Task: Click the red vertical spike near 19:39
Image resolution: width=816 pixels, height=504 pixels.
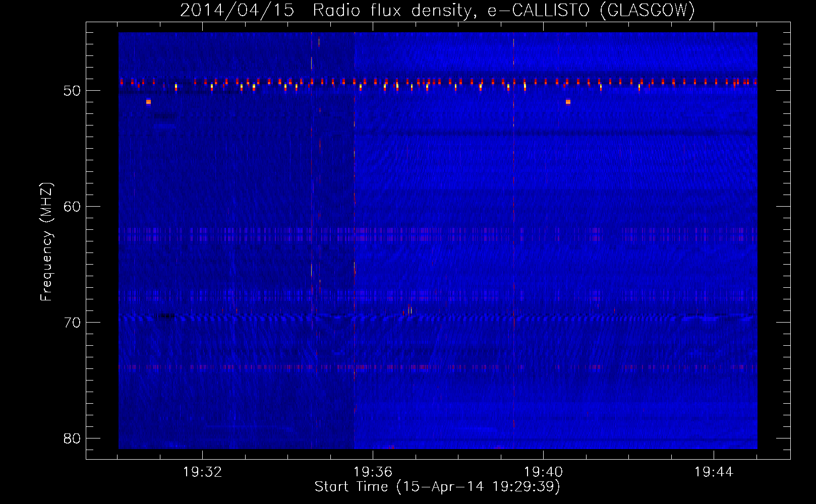Action: (x=513, y=240)
